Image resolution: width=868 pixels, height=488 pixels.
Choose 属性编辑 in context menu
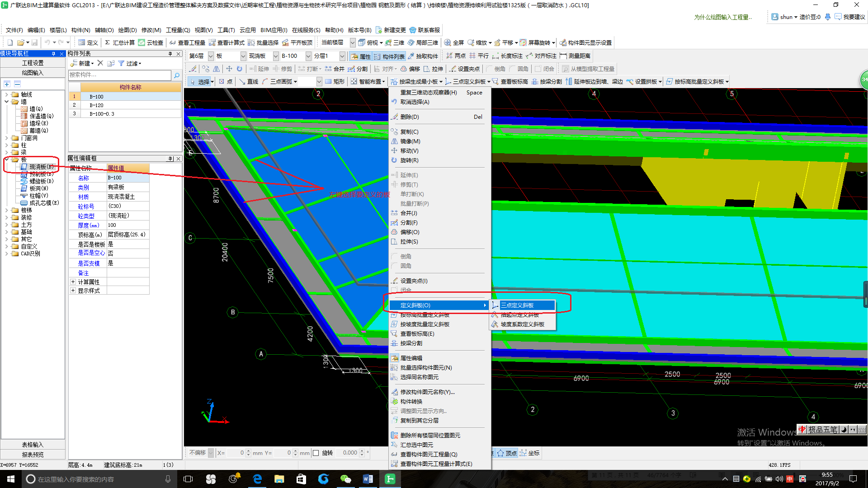pyautogui.click(x=439, y=358)
